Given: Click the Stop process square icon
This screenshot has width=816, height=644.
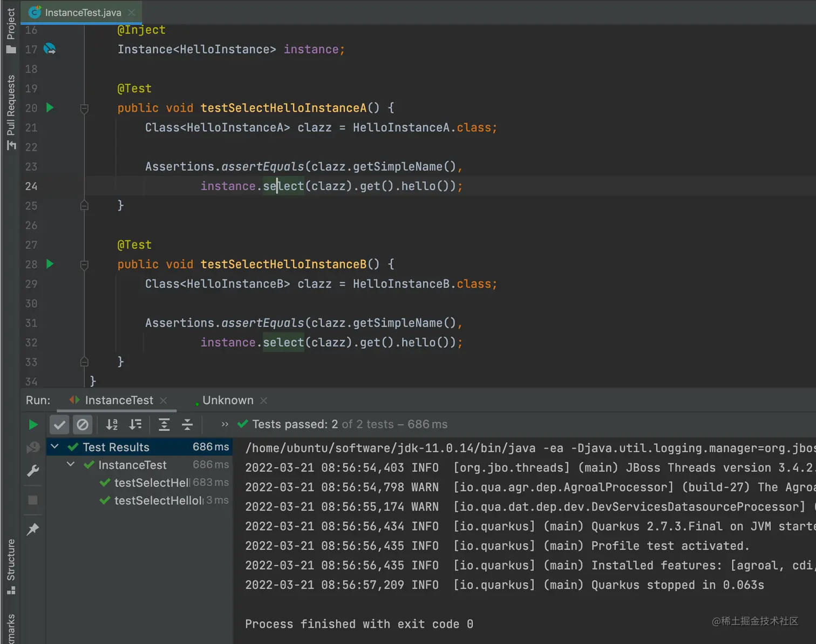Looking at the screenshot, I should (x=33, y=500).
